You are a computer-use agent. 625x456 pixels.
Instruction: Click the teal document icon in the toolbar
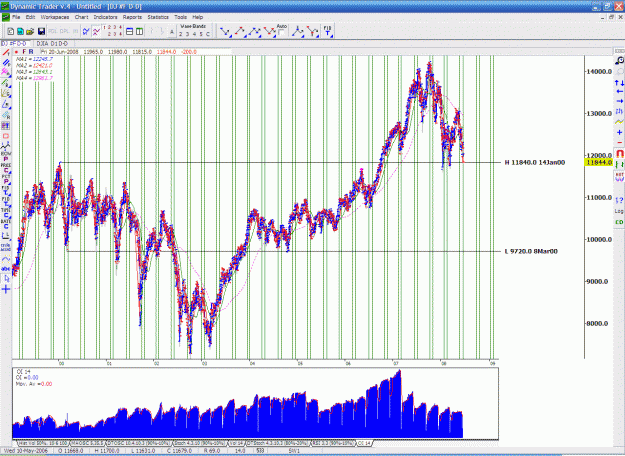tap(20, 31)
